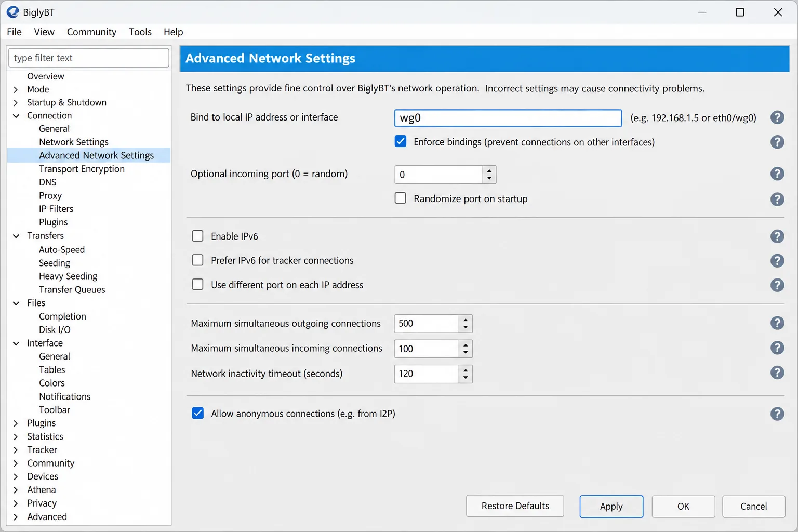This screenshot has height=532, width=798.
Task: Expand the Community tree node
Action: tap(16, 463)
